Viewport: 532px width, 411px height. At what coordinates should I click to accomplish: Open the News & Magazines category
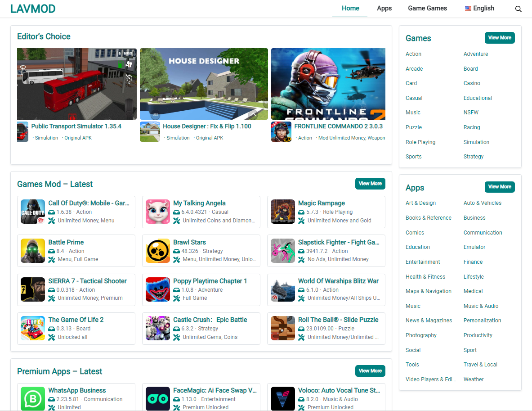(429, 321)
